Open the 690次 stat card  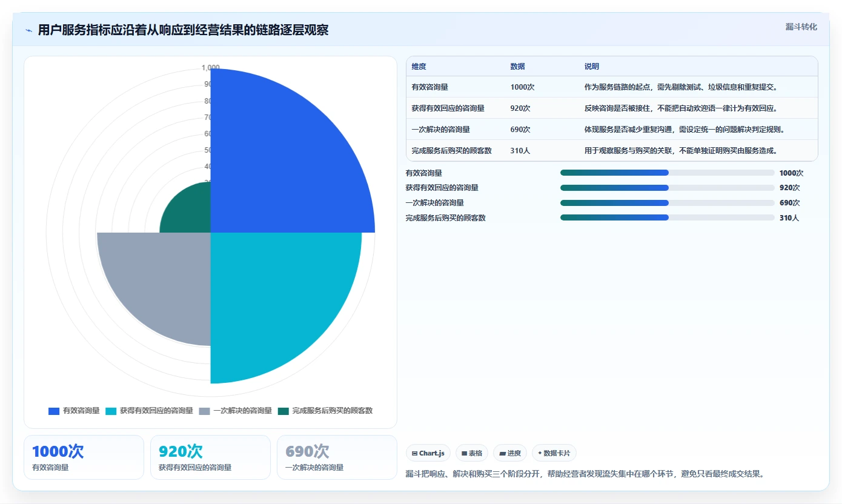337,457
